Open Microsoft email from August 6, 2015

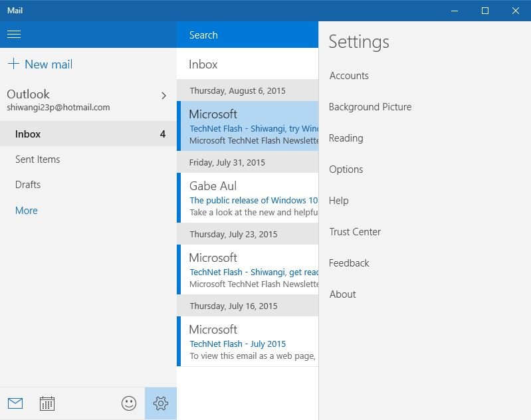247,126
